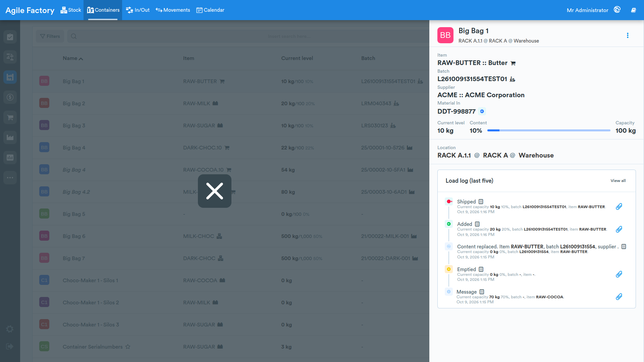This screenshot has height=362, width=644.
Task: Click the supplier icon beside batch L261009131554TEST01
Action: coord(512,79)
